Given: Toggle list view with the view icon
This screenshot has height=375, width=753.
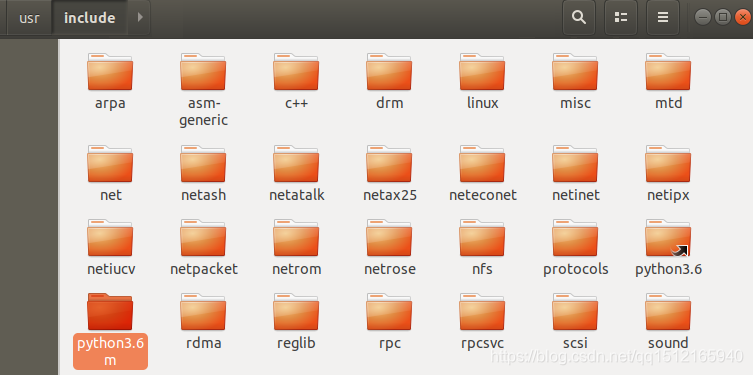Looking at the screenshot, I should 621,18.
